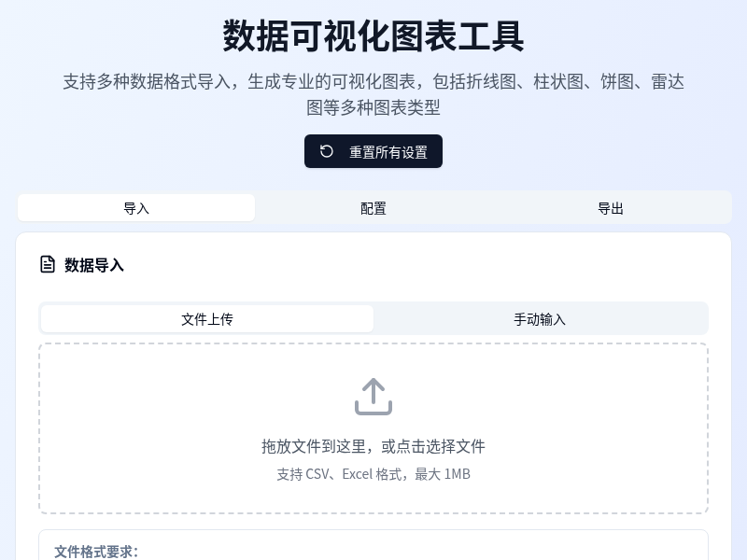Select the 文件上传 tab
Viewport: 747px width, 560px height.
point(207,319)
